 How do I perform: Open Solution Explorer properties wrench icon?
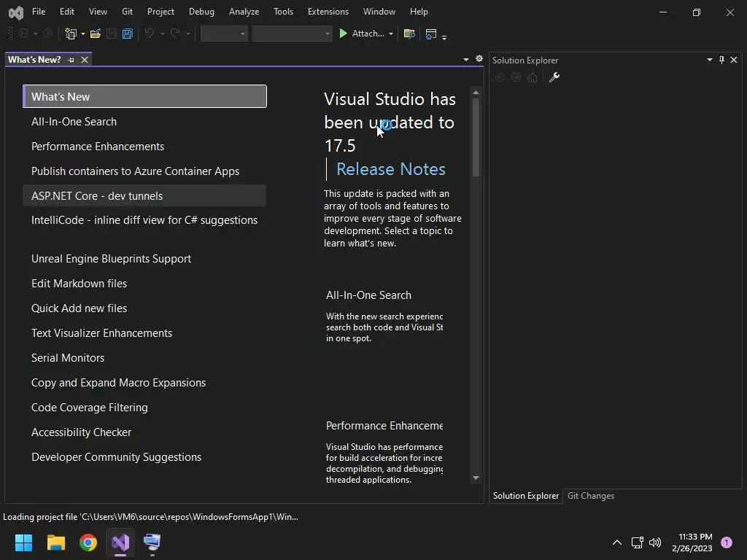[x=554, y=77]
